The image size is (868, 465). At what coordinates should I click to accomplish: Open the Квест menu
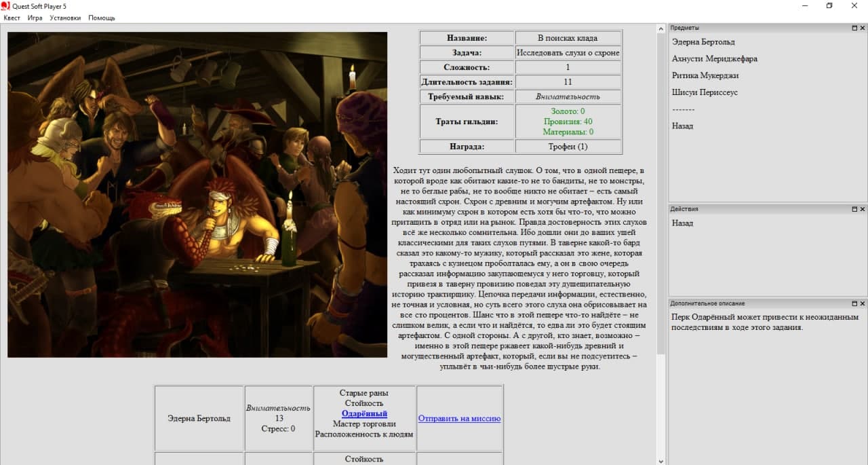pos(12,18)
